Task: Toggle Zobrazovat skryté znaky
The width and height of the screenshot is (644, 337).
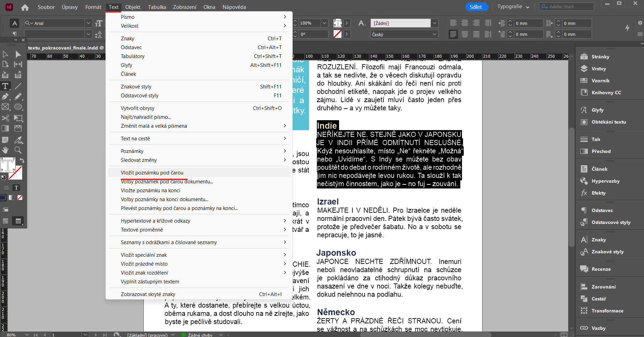Action: click(x=148, y=294)
